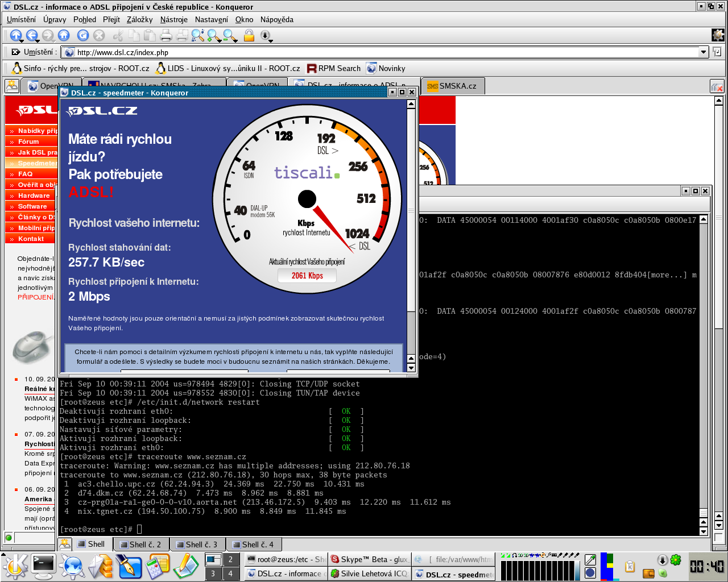Open the Back button history dropdown arrow
This screenshot has width=728, height=582.
pos(37,40)
